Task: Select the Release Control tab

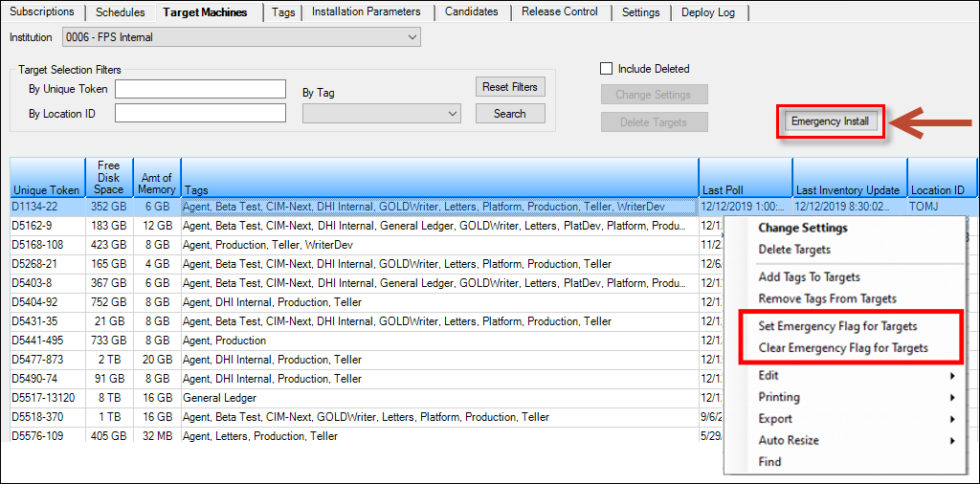Action: [561, 12]
